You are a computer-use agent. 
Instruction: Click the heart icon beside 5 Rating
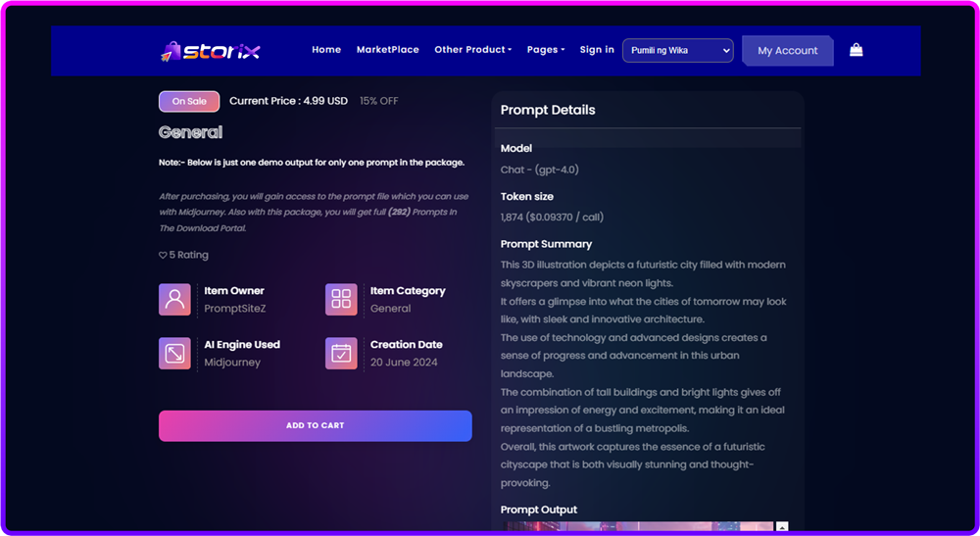coord(163,255)
